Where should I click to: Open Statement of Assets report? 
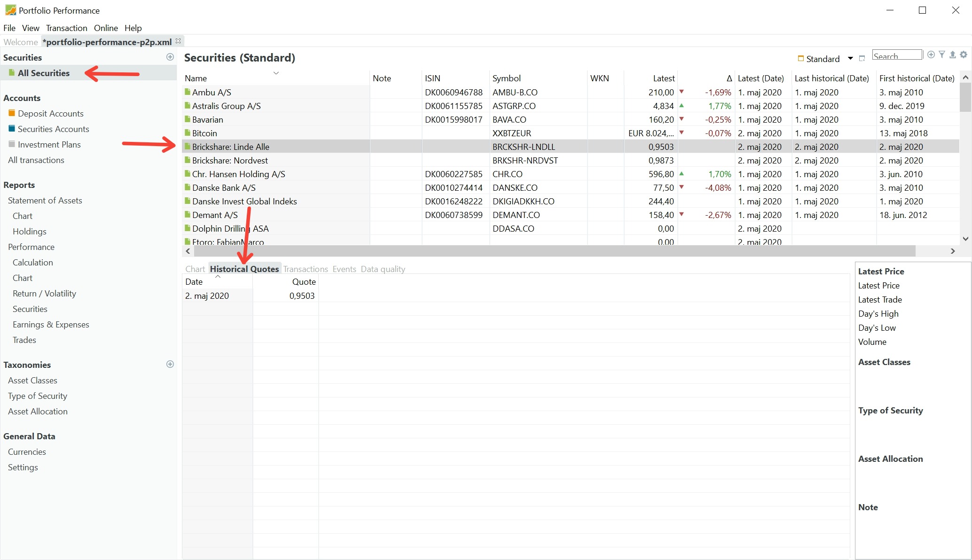pyautogui.click(x=45, y=200)
